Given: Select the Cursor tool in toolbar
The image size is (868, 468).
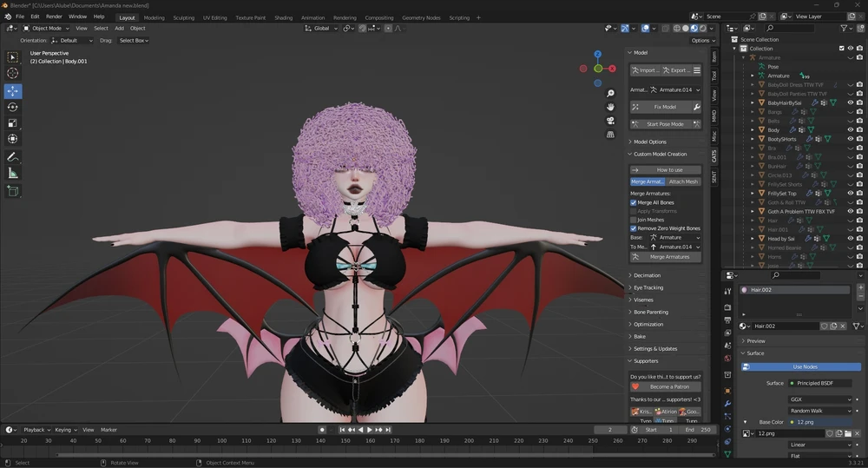Looking at the screenshot, I should (12, 73).
